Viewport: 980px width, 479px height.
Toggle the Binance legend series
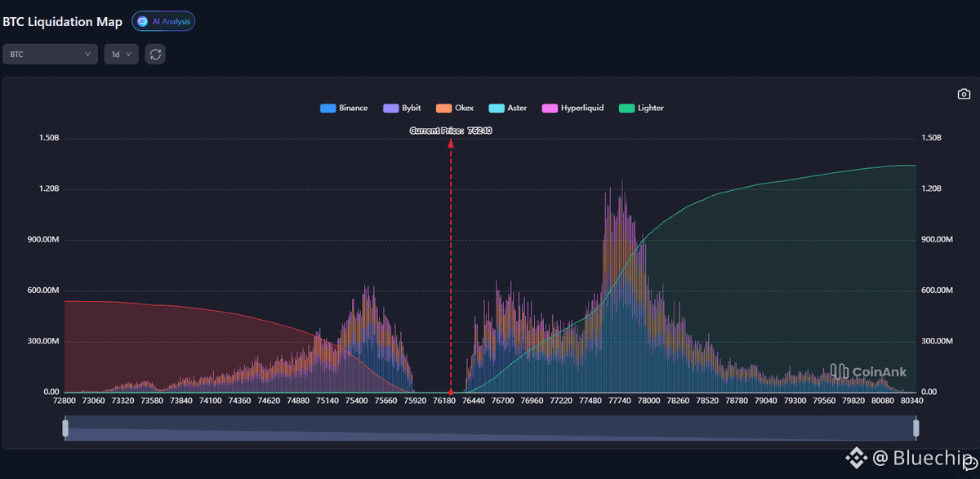click(x=344, y=108)
